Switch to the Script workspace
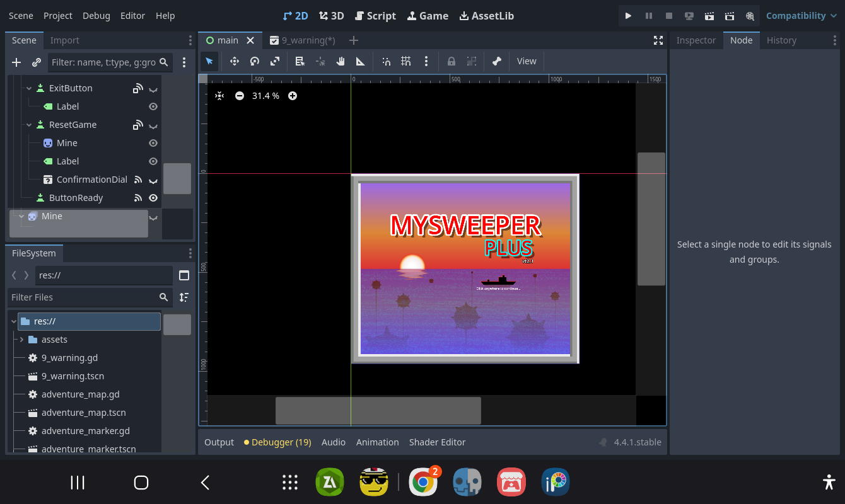The height and width of the screenshot is (504, 845). pos(375,16)
